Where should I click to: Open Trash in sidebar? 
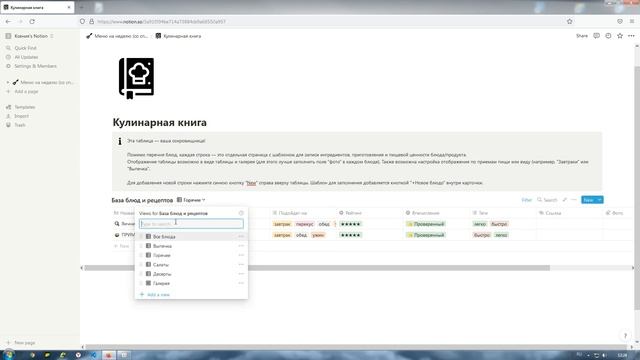coord(20,125)
